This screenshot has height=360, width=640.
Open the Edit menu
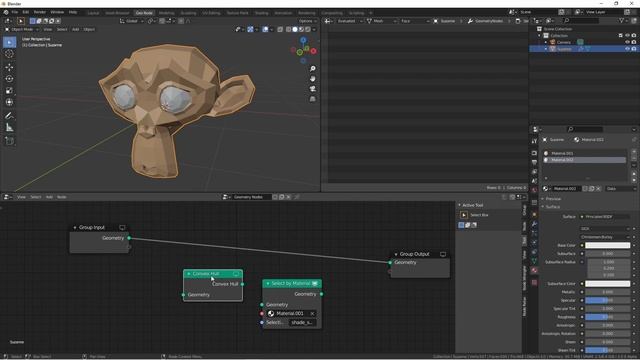[26, 12]
